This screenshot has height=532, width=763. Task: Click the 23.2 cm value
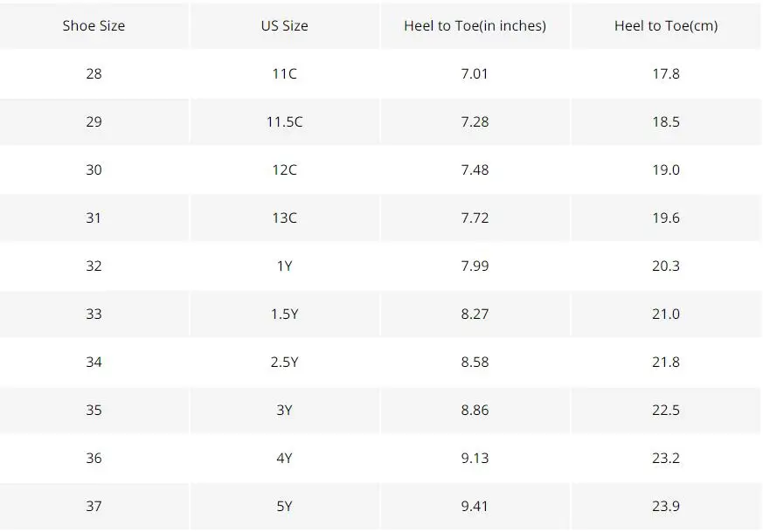(x=666, y=458)
